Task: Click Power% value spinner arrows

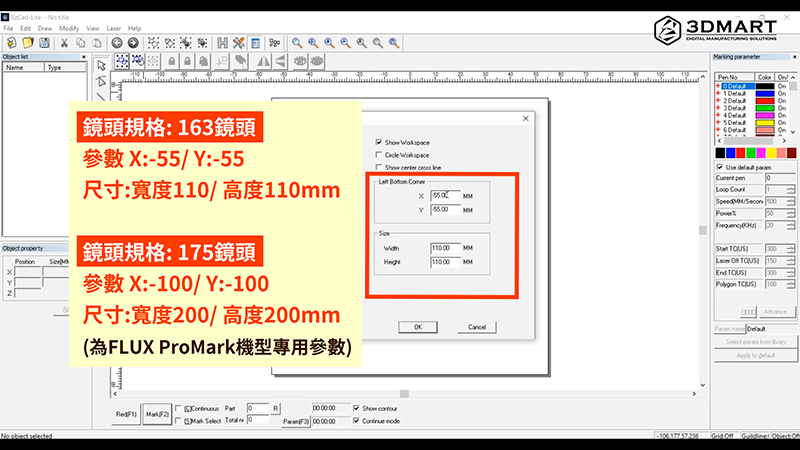Action: point(790,213)
